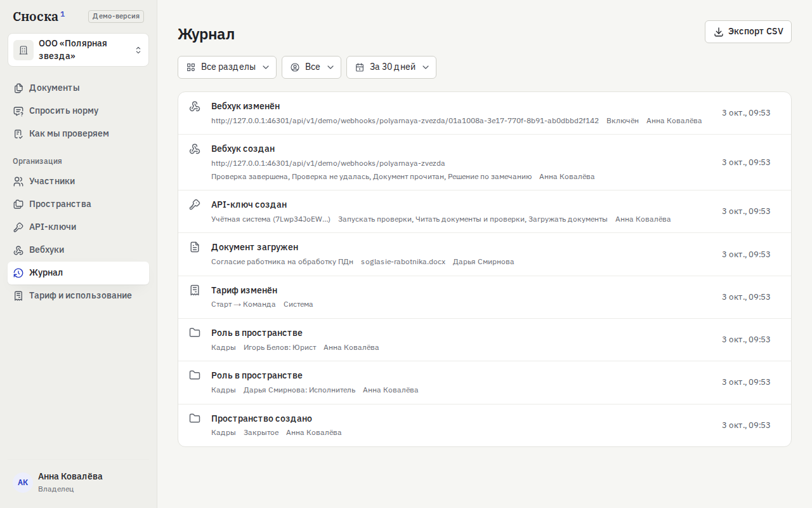812x508 pixels.
Task: Click the 'Демо-версия' badge
Action: (116, 17)
